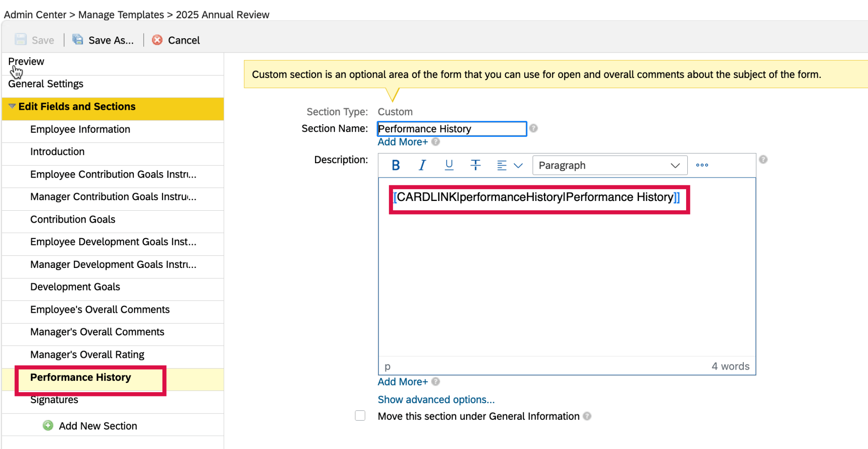Apply italic formatting in the Description editor
This screenshot has height=449, width=868.
click(421, 165)
